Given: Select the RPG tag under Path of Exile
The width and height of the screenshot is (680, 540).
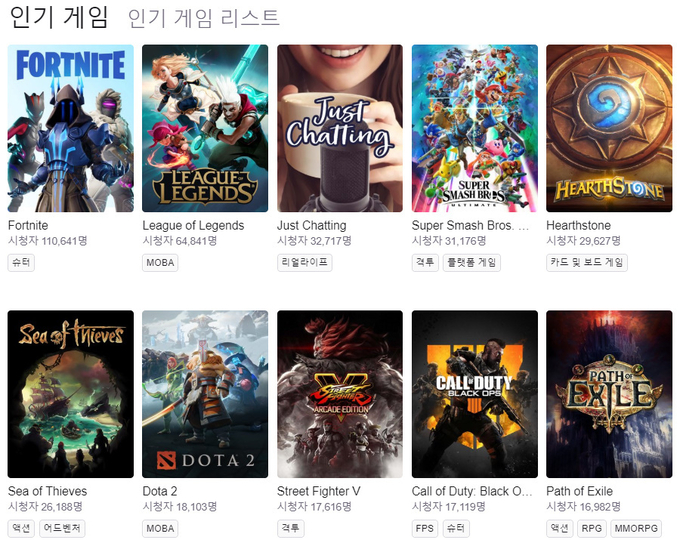Looking at the screenshot, I should pyautogui.click(x=592, y=529).
